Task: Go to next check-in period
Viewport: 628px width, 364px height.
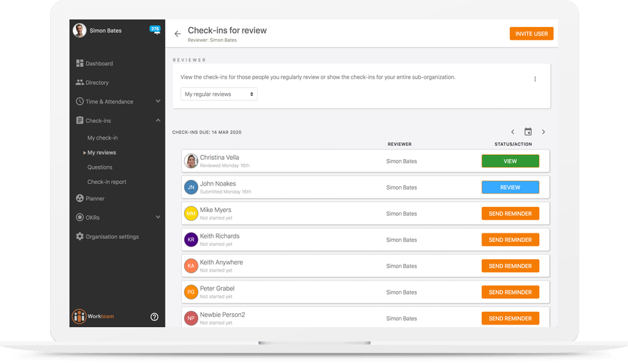Action: tap(543, 132)
